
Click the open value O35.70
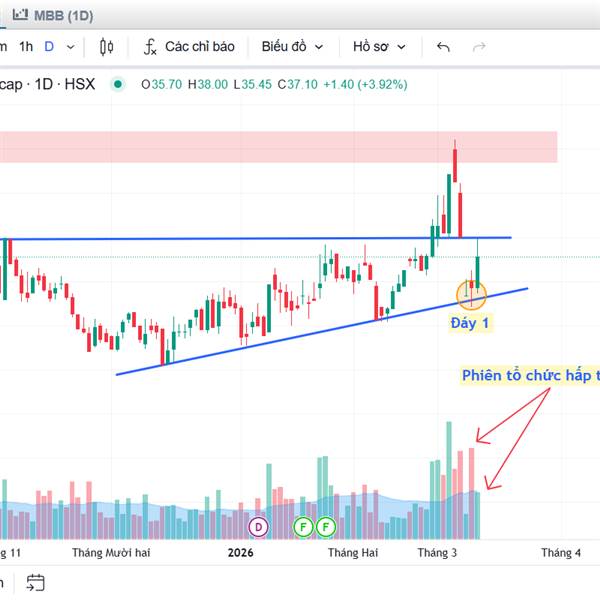pyautogui.click(x=161, y=84)
